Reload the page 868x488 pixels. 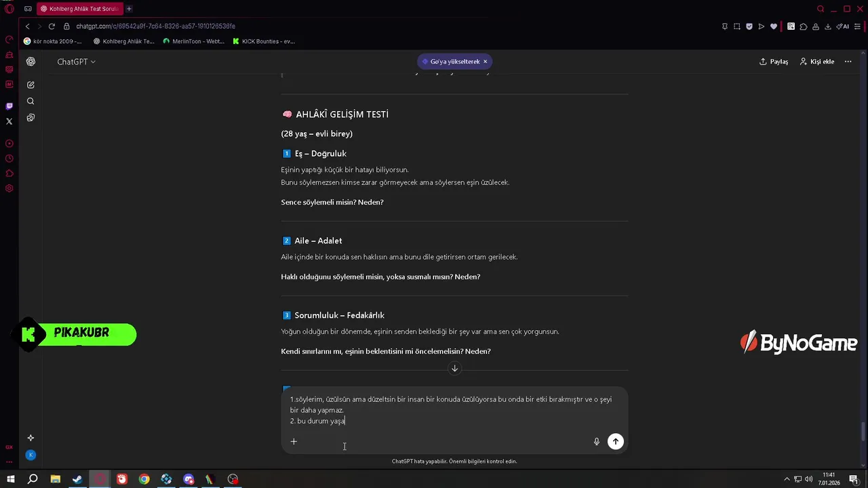coord(52,26)
